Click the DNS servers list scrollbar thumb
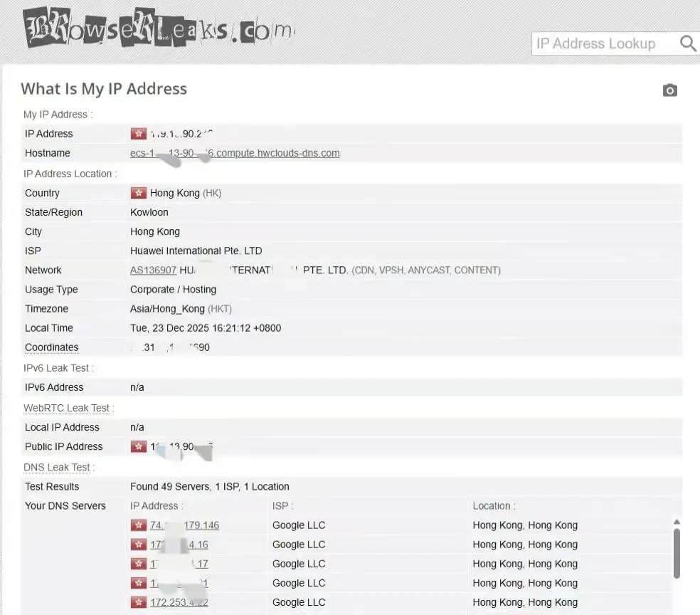This screenshot has height=615, width=700. (x=677, y=552)
